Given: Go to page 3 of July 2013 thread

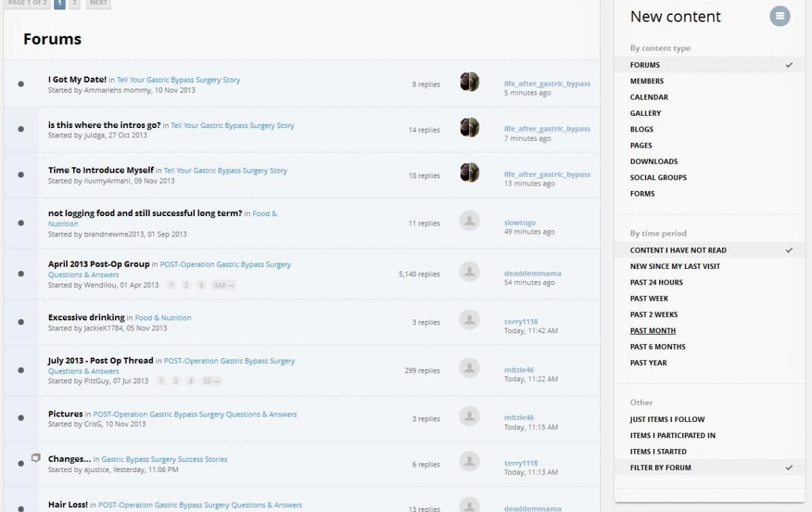Looking at the screenshot, I should click(x=191, y=381).
